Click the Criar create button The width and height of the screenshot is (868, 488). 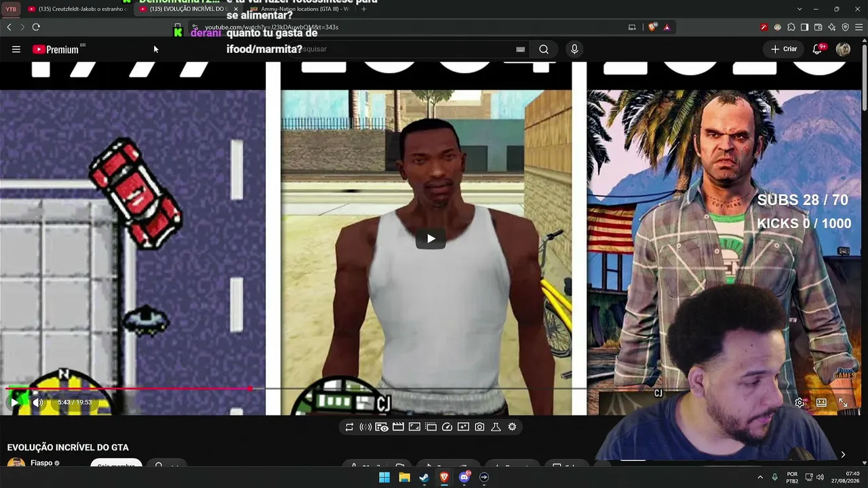click(x=784, y=49)
